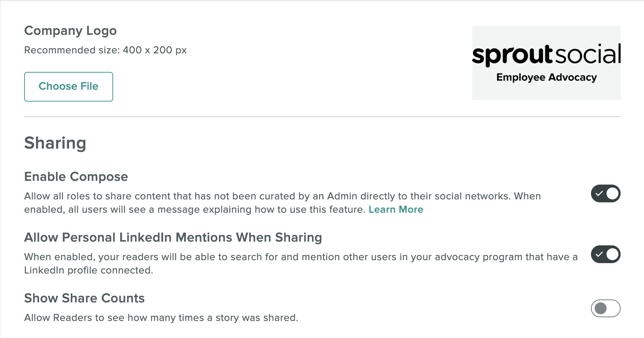Click the Sharing section heading

[55, 143]
